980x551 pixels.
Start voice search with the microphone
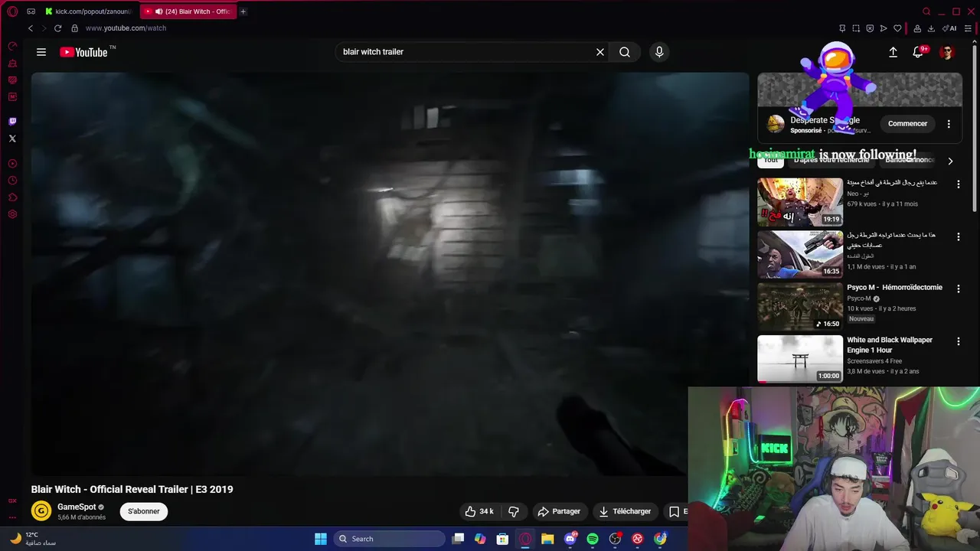(x=659, y=52)
